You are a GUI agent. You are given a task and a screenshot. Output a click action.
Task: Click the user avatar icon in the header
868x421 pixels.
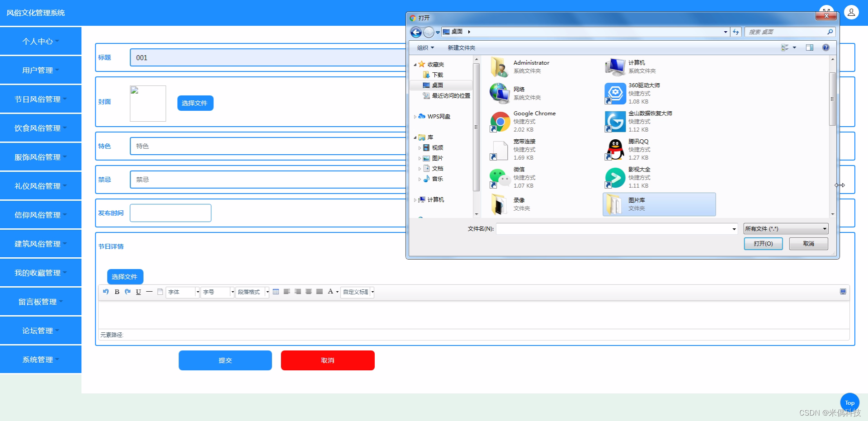tap(851, 12)
